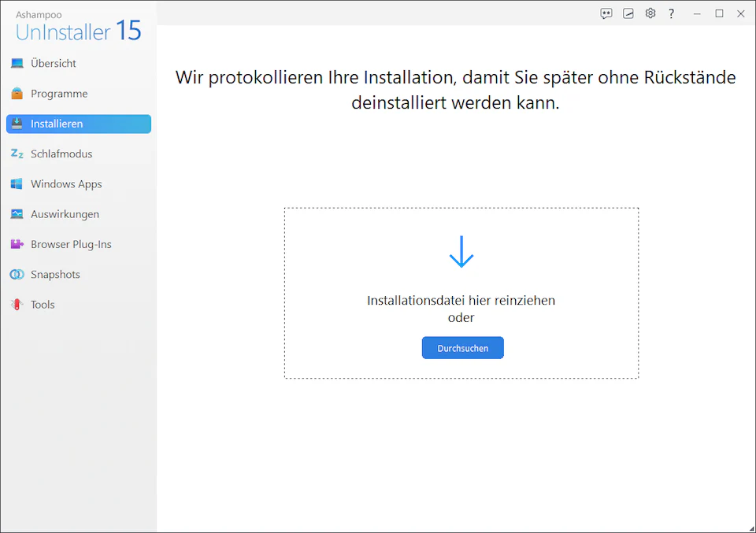The height and width of the screenshot is (533, 756).
Task: Click the Installieren download icon
Action: point(17,124)
